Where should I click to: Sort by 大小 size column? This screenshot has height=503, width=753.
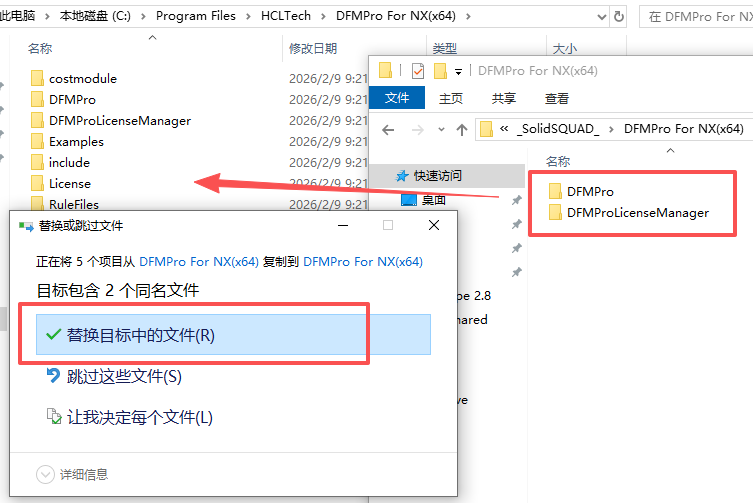[565, 49]
